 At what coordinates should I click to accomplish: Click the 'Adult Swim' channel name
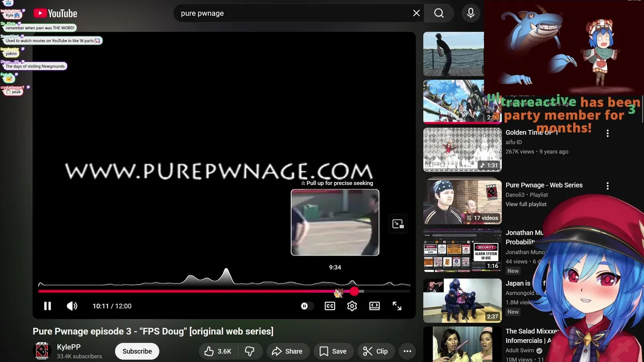[x=520, y=350]
